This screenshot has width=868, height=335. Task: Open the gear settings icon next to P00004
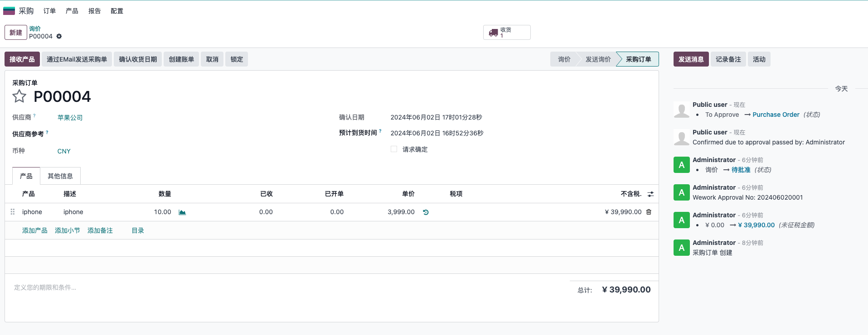click(59, 36)
